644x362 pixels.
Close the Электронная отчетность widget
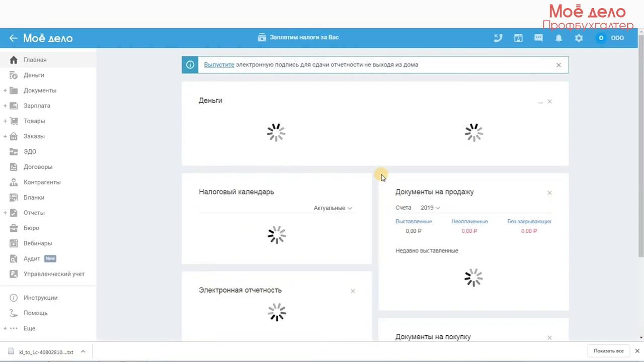(x=353, y=291)
